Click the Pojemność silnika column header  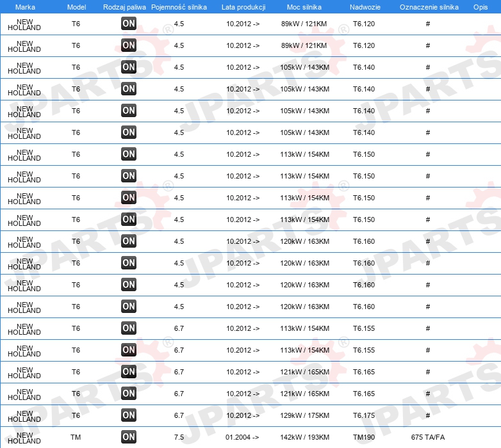tap(179, 7)
